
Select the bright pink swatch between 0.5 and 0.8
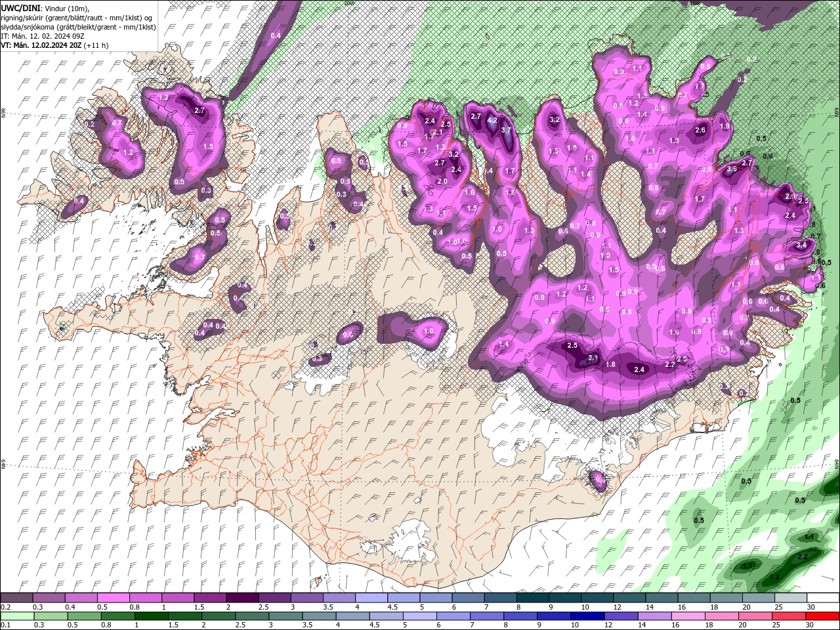[x=113, y=598]
